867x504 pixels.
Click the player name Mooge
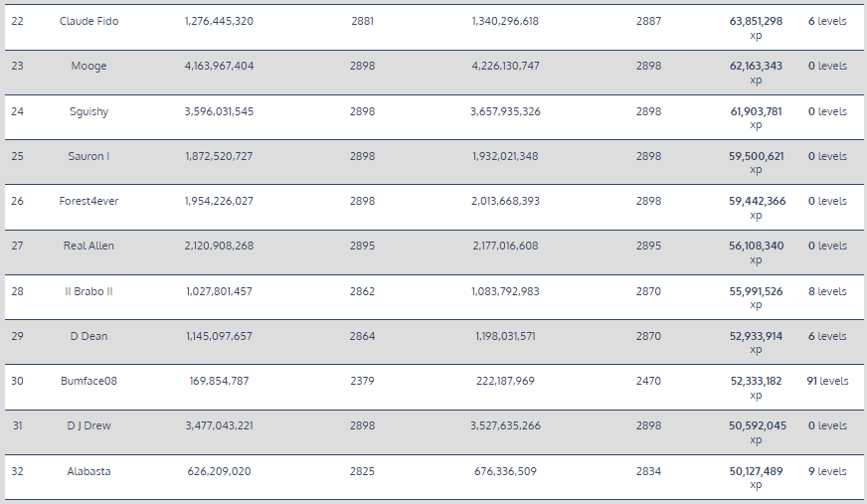pyautogui.click(x=88, y=67)
